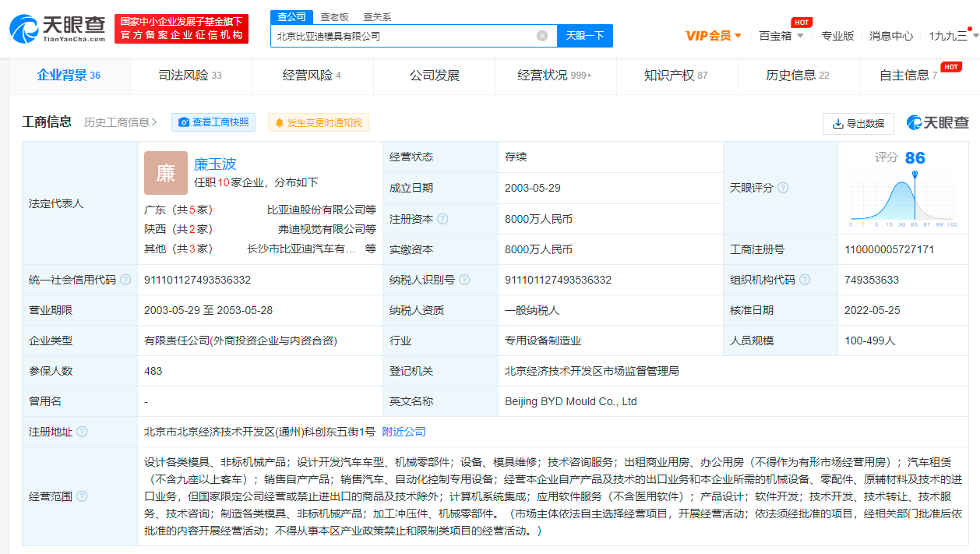Select the 查关系 search tab
The image size is (980, 554).
pyautogui.click(x=377, y=16)
